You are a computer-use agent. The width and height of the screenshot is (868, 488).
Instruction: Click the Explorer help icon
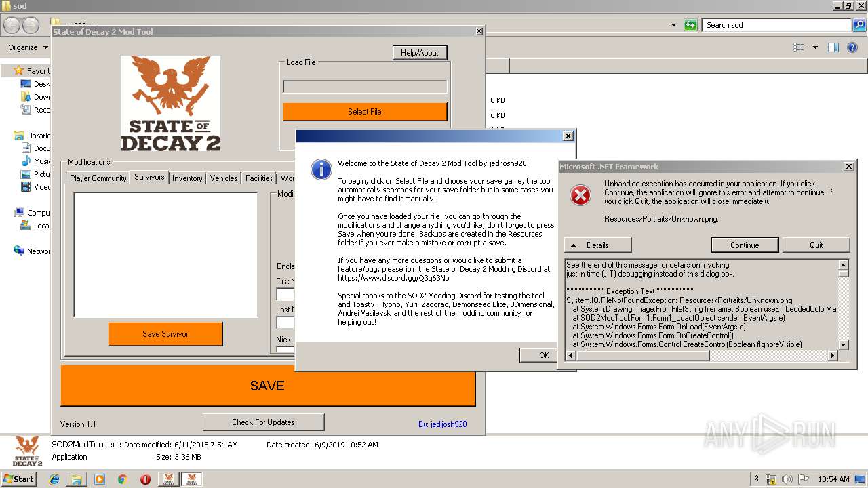tap(852, 47)
